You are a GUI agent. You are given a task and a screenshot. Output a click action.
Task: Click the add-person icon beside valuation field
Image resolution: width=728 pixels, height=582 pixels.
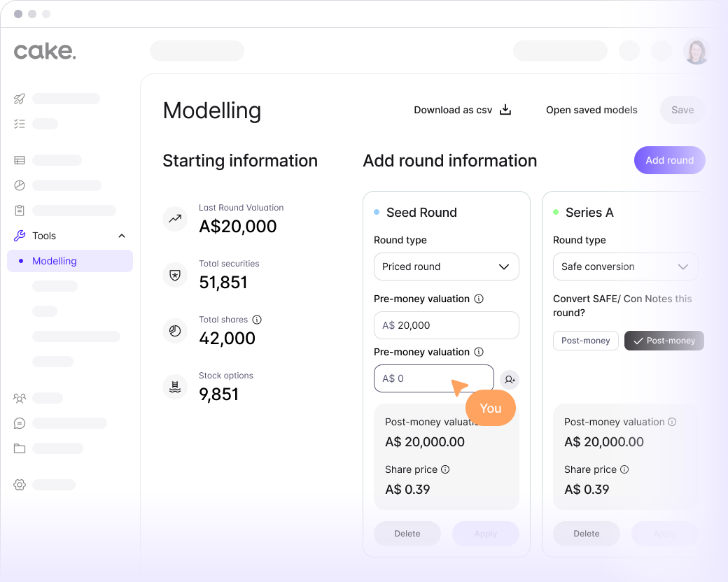[509, 379]
